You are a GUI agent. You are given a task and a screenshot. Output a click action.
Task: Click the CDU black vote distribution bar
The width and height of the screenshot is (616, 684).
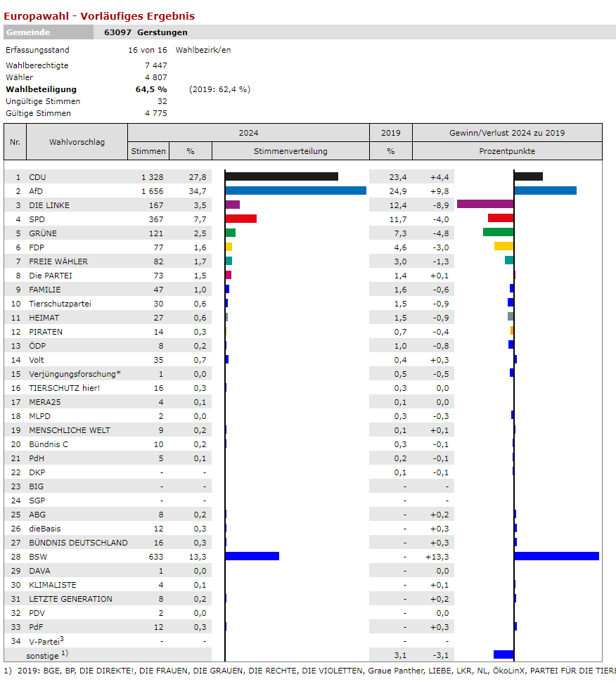point(281,176)
